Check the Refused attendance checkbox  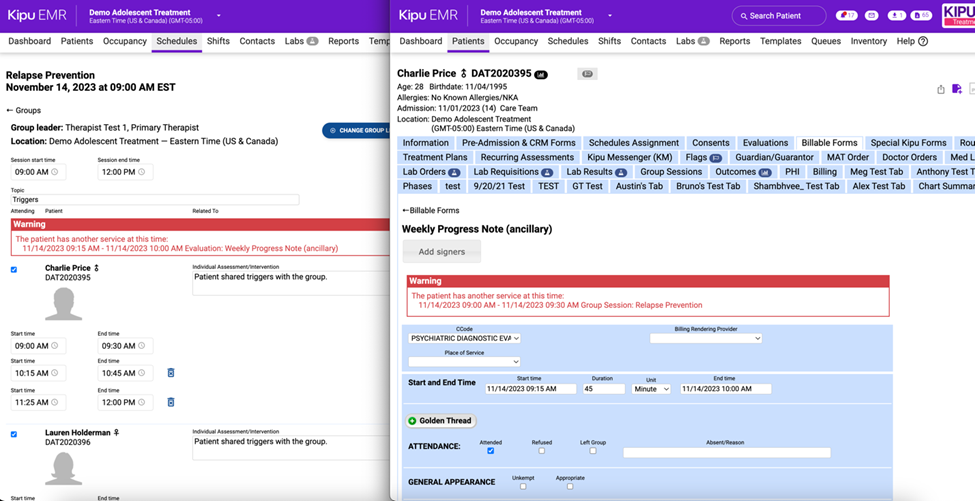pos(541,451)
